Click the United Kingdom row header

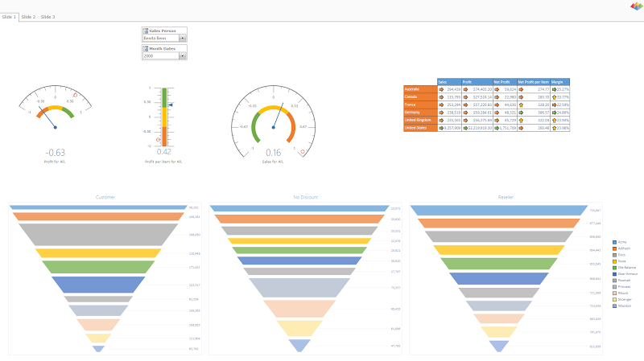(x=420, y=120)
